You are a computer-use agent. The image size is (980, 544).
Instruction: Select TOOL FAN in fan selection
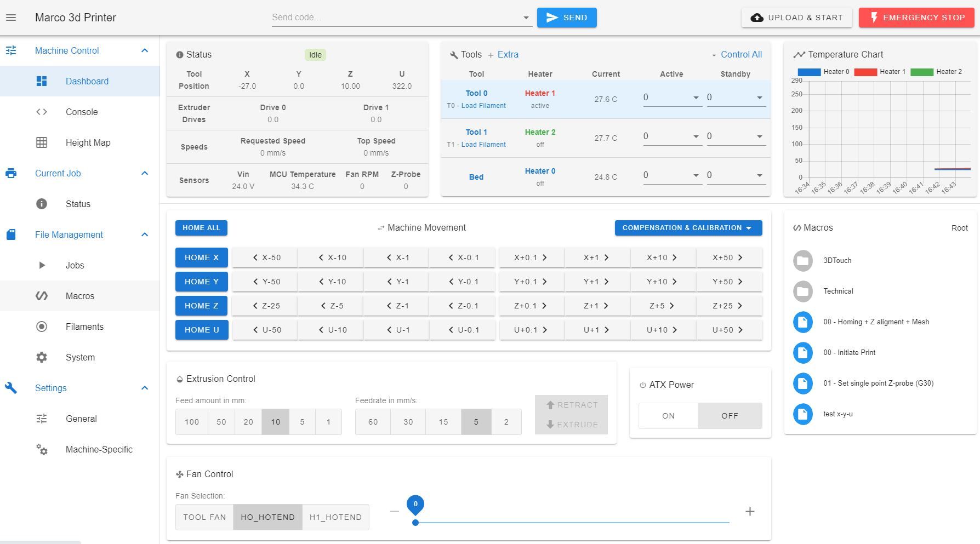tap(204, 517)
